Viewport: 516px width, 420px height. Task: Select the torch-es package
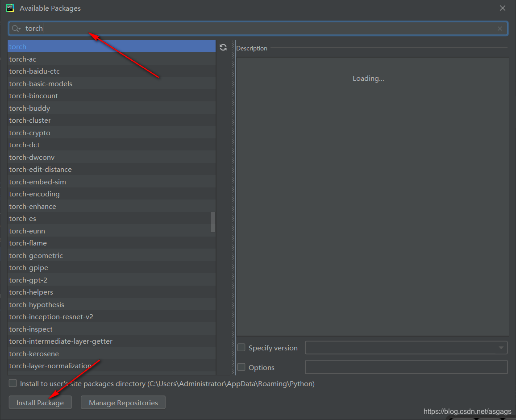pyautogui.click(x=112, y=219)
